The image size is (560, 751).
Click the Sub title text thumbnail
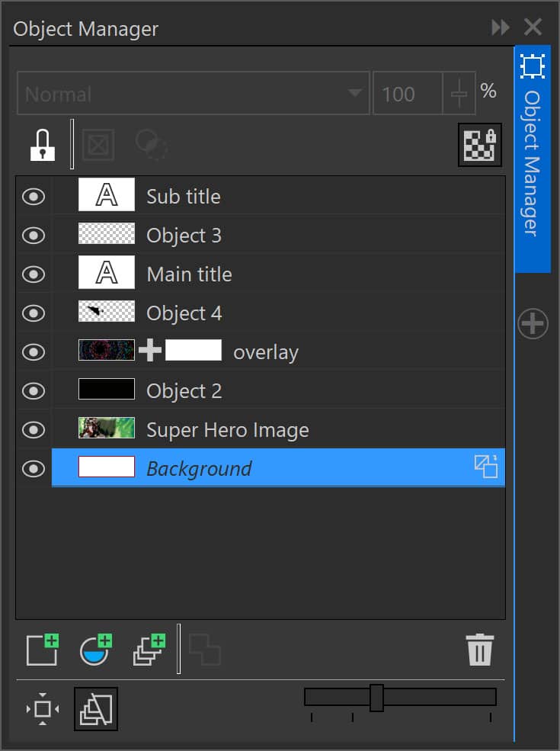click(106, 194)
